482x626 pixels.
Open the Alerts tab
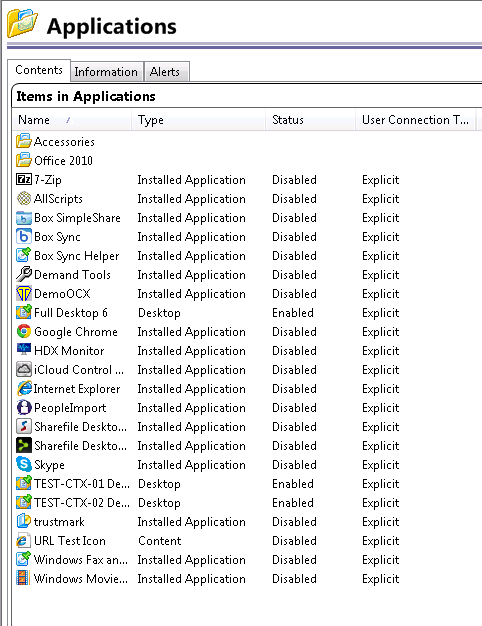click(x=165, y=72)
